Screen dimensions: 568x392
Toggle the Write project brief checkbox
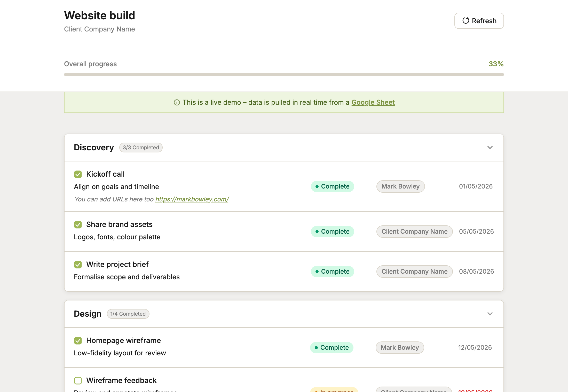click(78, 265)
